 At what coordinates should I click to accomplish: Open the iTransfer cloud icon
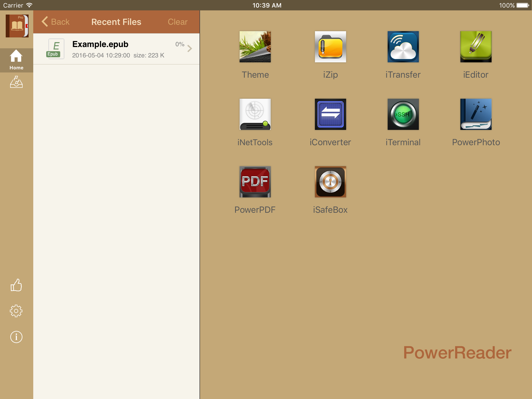pyautogui.click(x=403, y=47)
